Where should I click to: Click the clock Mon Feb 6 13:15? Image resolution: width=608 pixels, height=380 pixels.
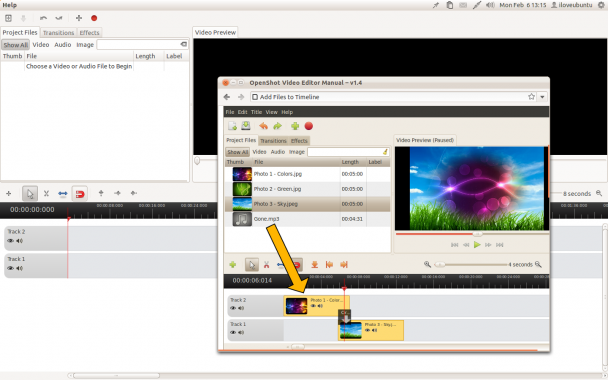click(523, 5)
